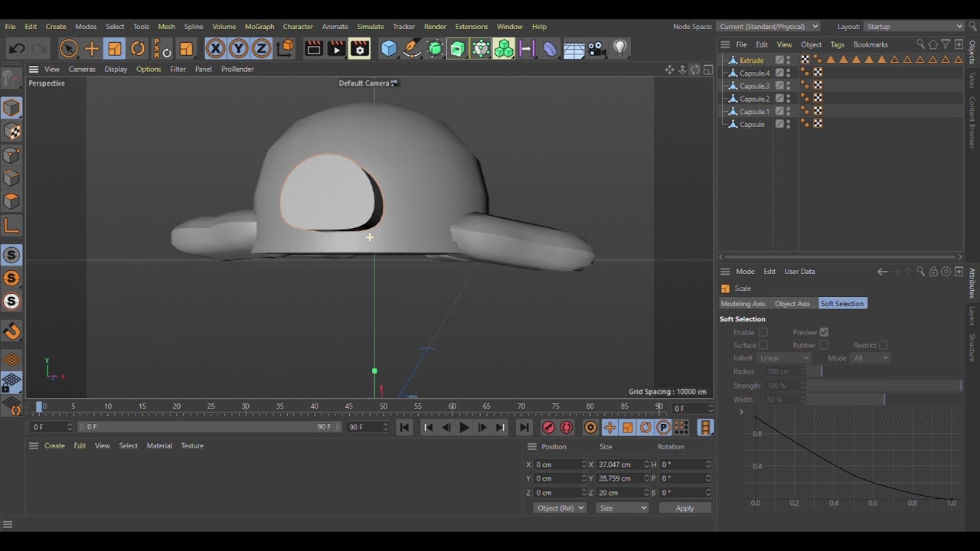Click the Deformer bend icon

tap(550, 49)
